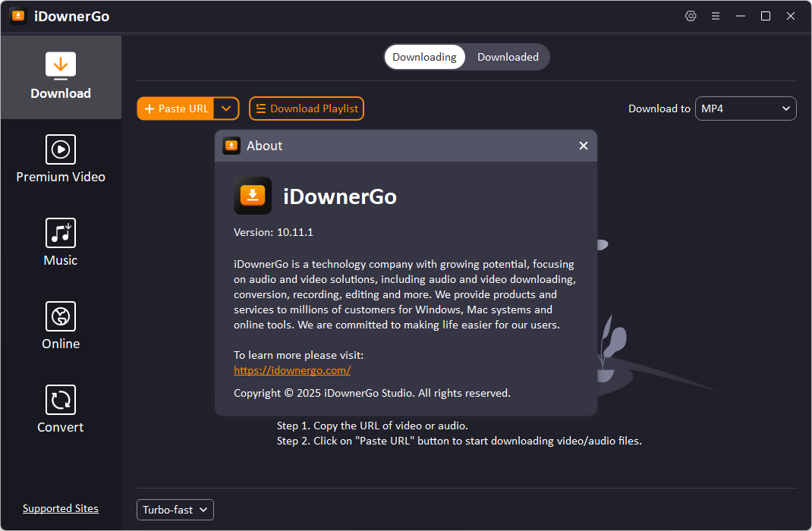Minimize the iDownerGo window
Image resolution: width=812 pixels, height=531 pixels.
(741, 16)
